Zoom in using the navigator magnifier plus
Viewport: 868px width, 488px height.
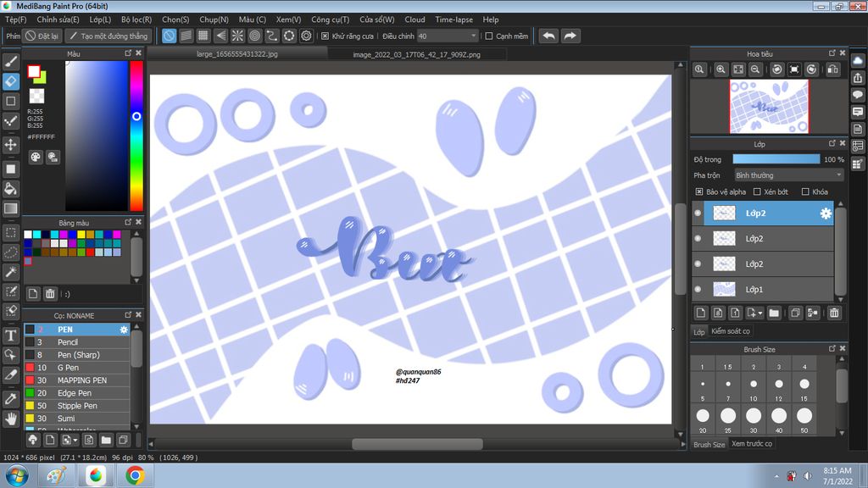click(x=721, y=69)
